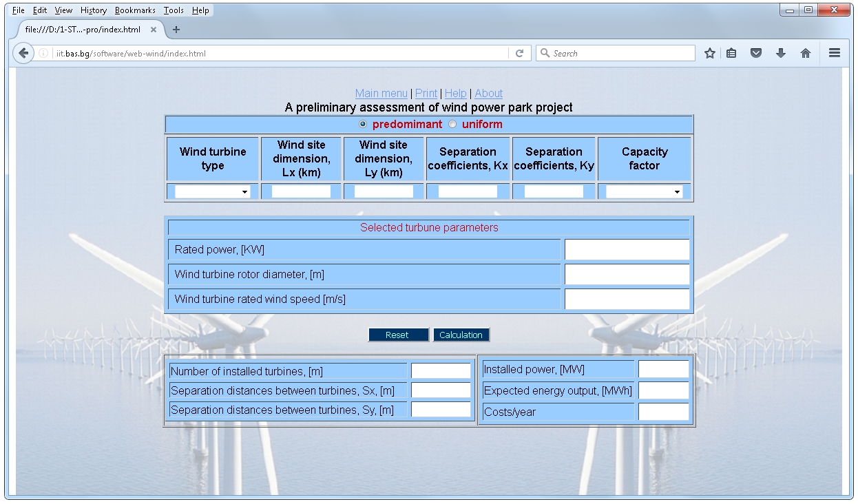Click the rated wind speed value field
The width and height of the screenshot is (858, 504).
(x=627, y=300)
